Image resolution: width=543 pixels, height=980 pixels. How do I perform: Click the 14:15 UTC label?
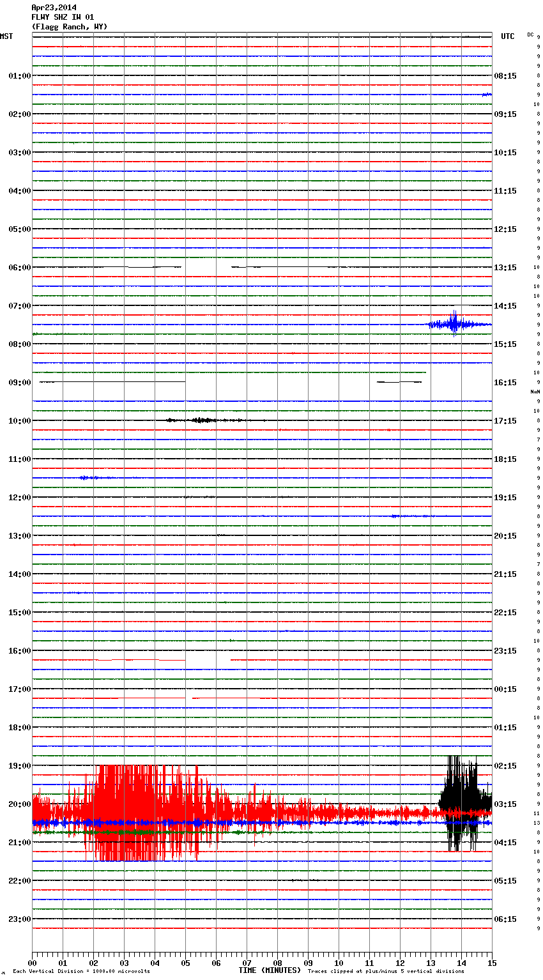tap(505, 306)
